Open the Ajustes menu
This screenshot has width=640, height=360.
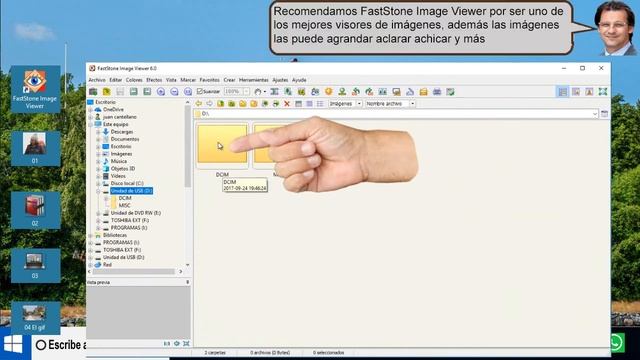click(x=280, y=80)
